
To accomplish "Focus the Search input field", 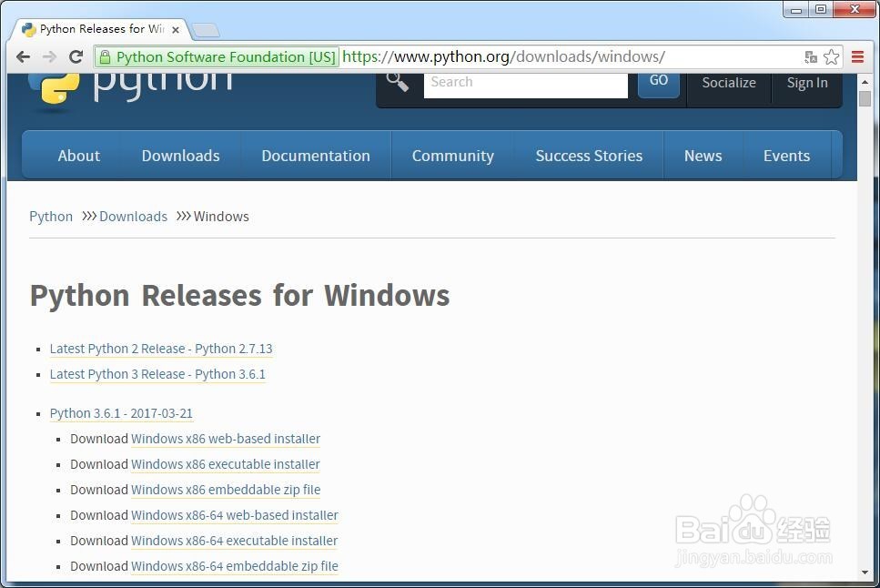I will 525,86.
